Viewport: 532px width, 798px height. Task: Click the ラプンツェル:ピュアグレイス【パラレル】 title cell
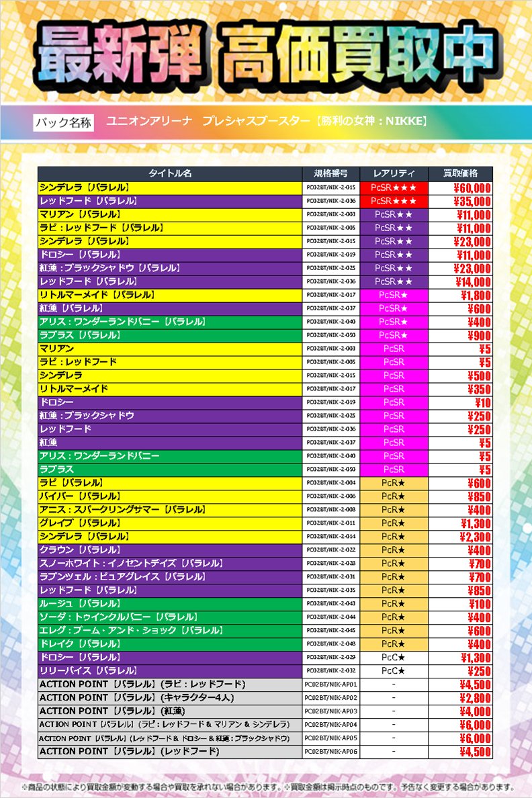point(170,576)
